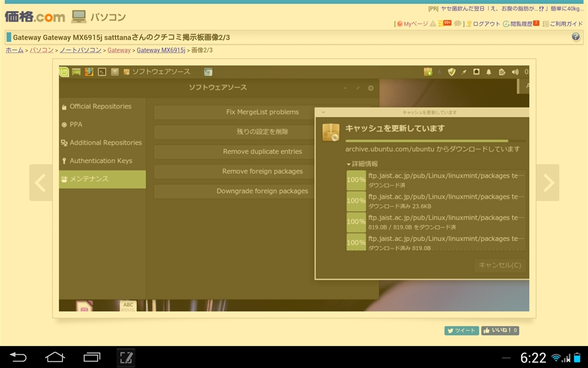Viewport: 588px width, 368px height.
Task: Click 残りの設定を削除 button
Action: coord(234,132)
